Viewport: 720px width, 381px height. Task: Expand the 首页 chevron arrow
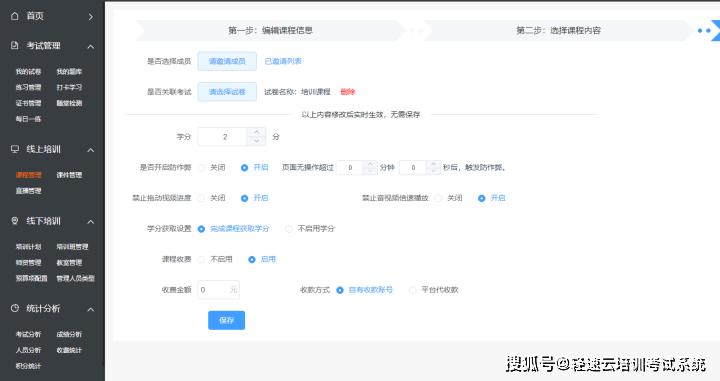[x=90, y=17]
